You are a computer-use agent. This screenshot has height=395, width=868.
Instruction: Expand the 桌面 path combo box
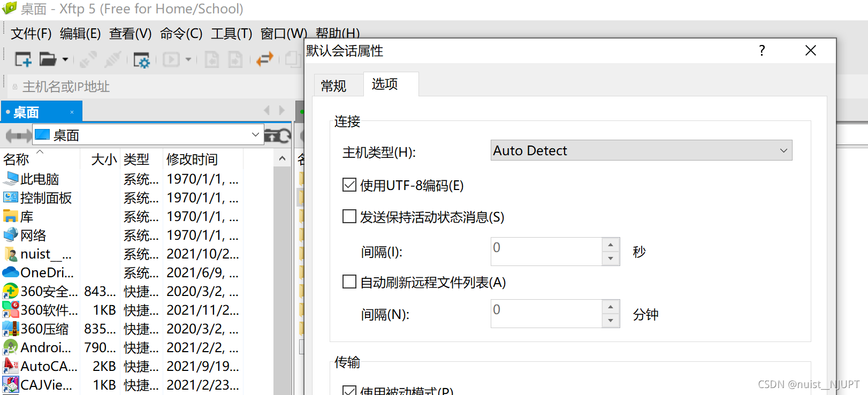tap(255, 135)
